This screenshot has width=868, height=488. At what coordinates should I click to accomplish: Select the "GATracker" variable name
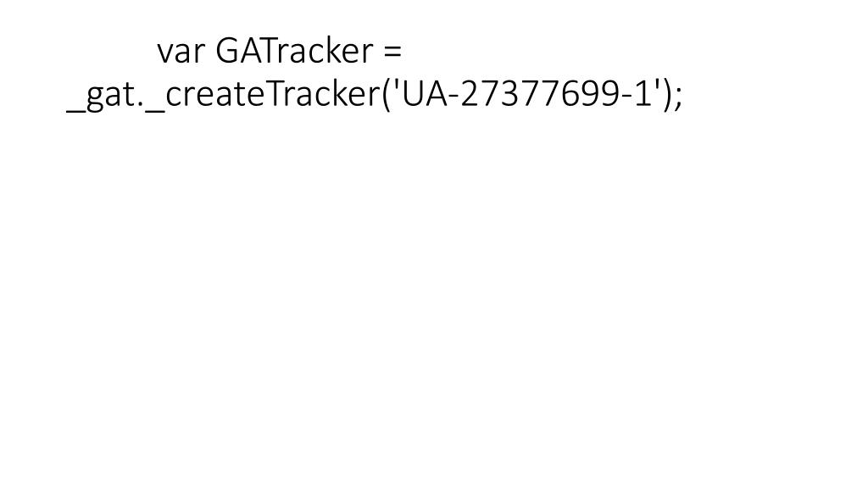[x=294, y=51]
